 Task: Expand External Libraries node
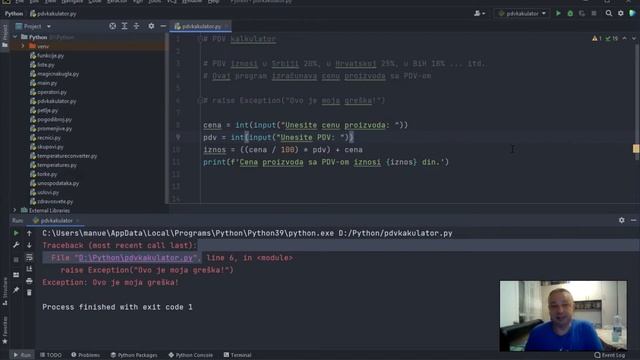pos(15,211)
